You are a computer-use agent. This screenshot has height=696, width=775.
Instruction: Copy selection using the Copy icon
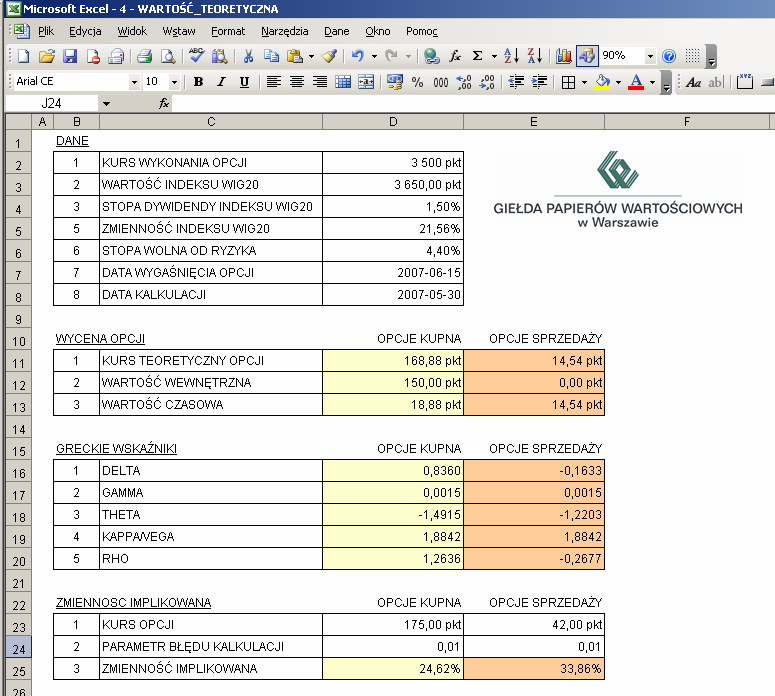click(x=271, y=56)
